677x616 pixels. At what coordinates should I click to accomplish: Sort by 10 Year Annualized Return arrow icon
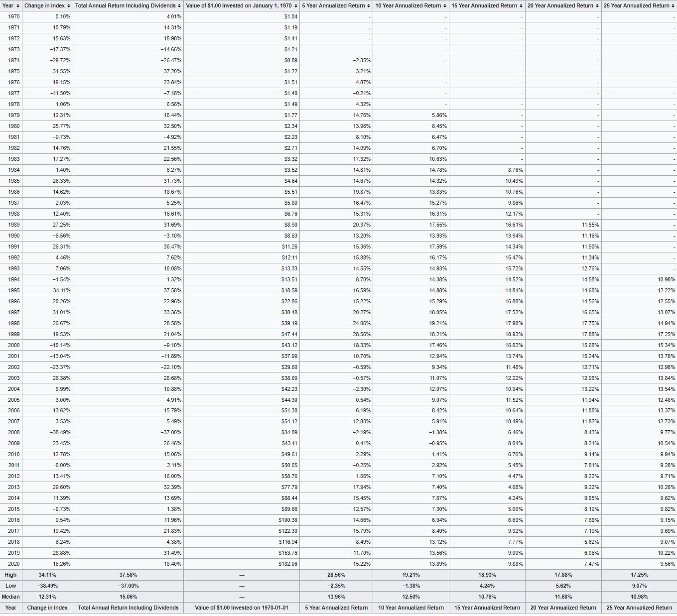445,5
